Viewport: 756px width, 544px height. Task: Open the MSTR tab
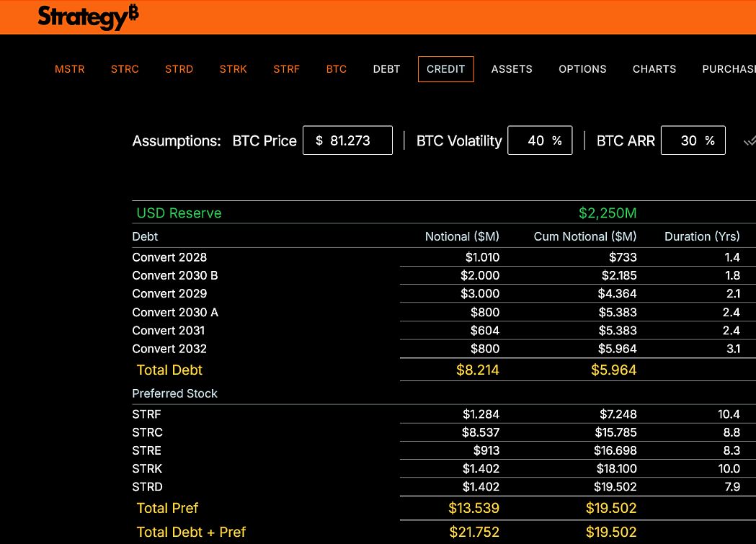click(70, 69)
